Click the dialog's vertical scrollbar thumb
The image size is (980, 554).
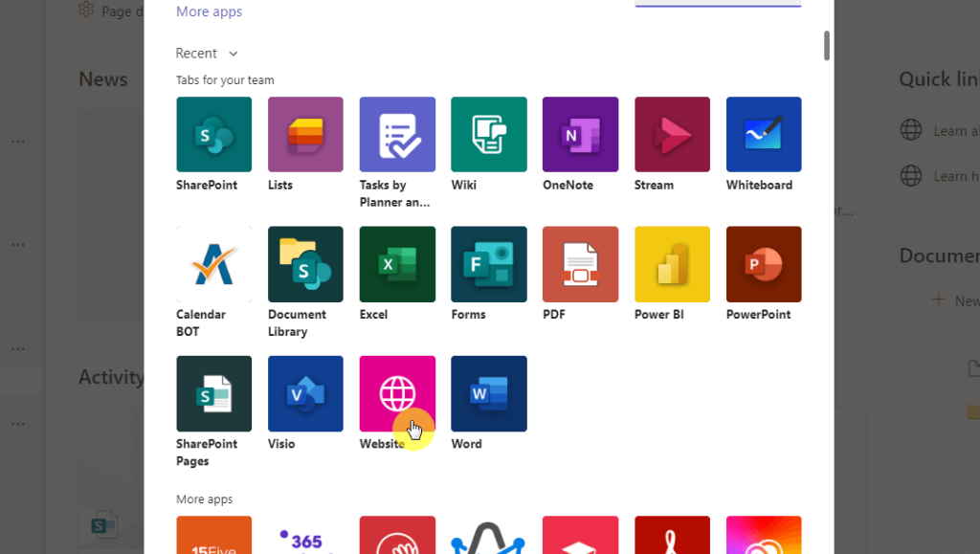pos(826,46)
